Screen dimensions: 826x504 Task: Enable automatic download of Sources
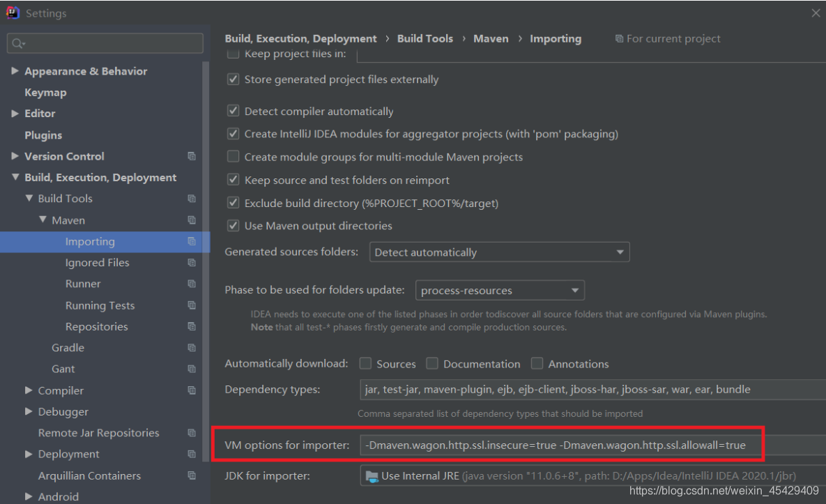tap(365, 363)
